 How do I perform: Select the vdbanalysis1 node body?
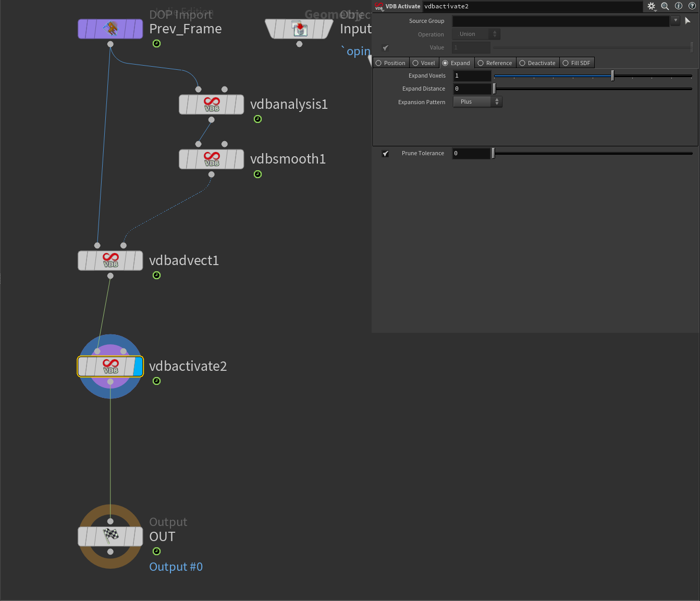point(212,104)
